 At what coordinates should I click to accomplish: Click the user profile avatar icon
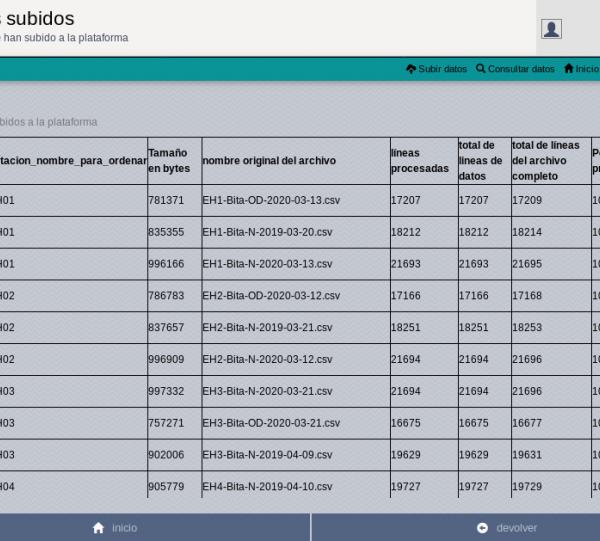(x=551, y=29)
